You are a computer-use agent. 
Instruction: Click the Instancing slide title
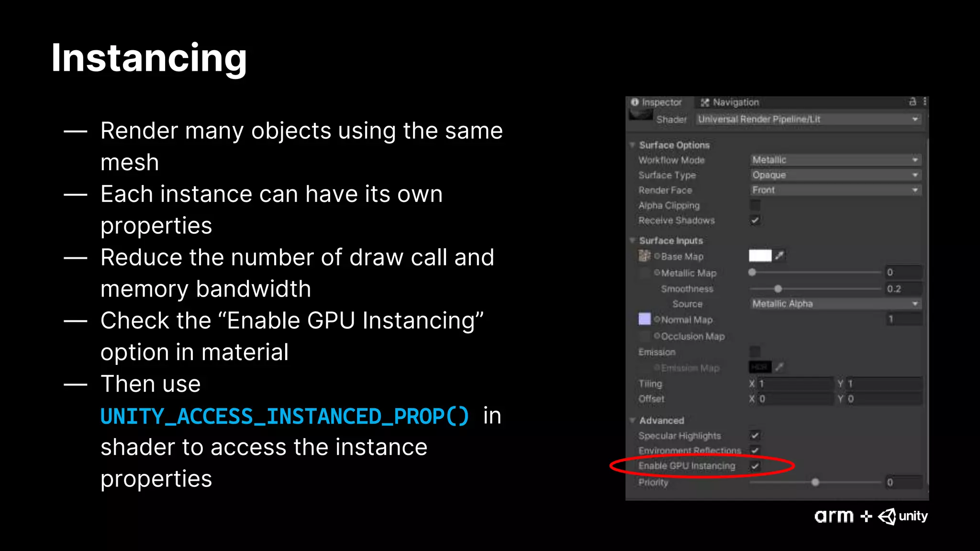(x=149, y=58)
